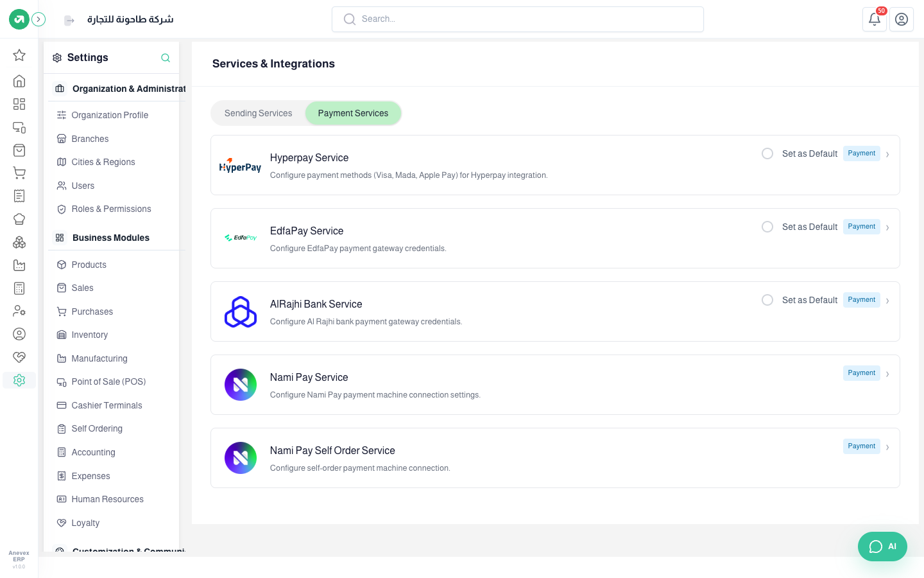Open the notifications bell
Screen dimensions: 924x578
tap(875, 19)
